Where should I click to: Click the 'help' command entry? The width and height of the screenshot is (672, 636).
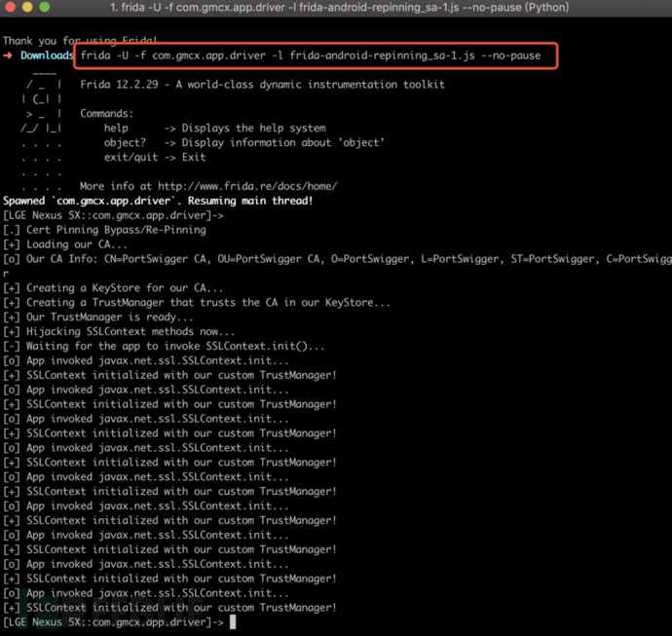pyautogui.click(x=116, y=129)
